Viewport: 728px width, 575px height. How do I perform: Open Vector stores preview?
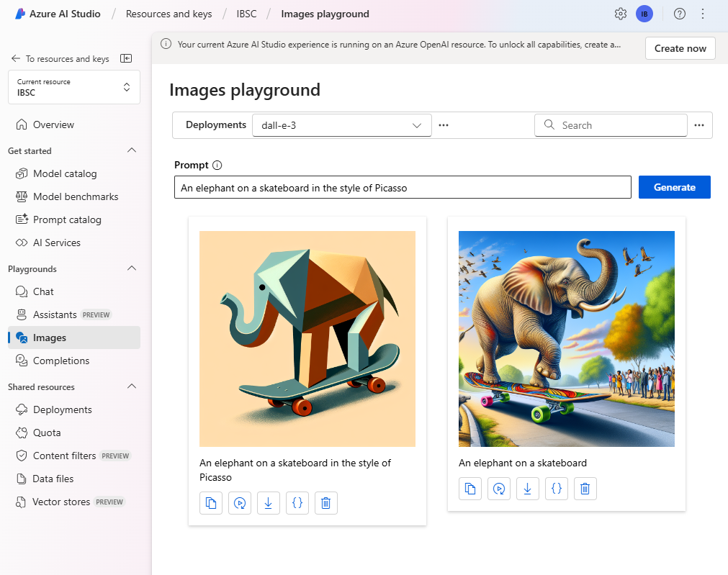74,502
